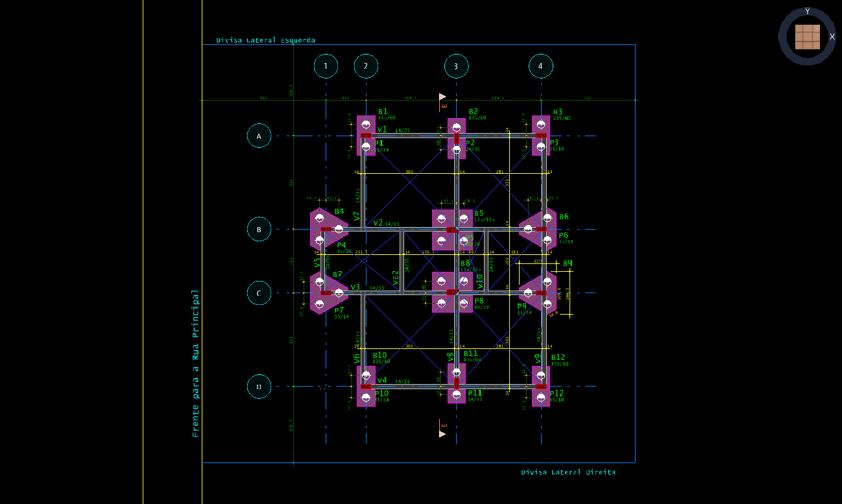Click the X axis label on view ring
The height and width of the screenshot is (504, 842).
pos(832,37)
